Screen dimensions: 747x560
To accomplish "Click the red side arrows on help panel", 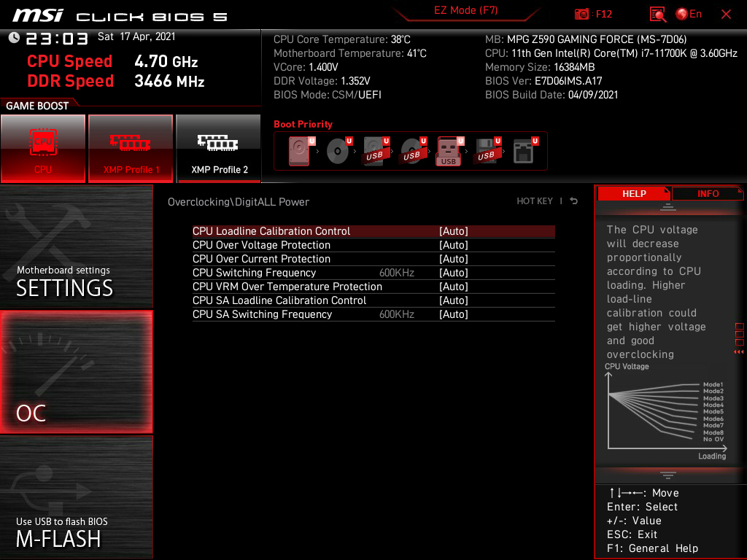I will 738,352.
